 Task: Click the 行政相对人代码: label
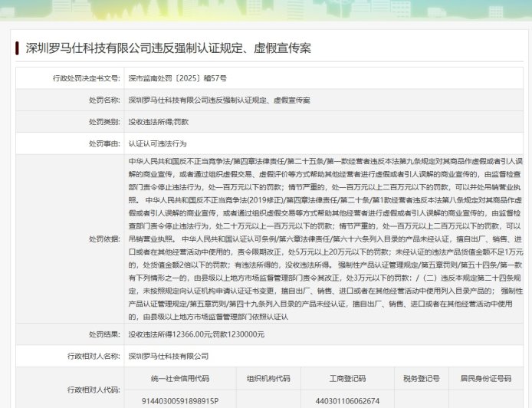[94, 390]
